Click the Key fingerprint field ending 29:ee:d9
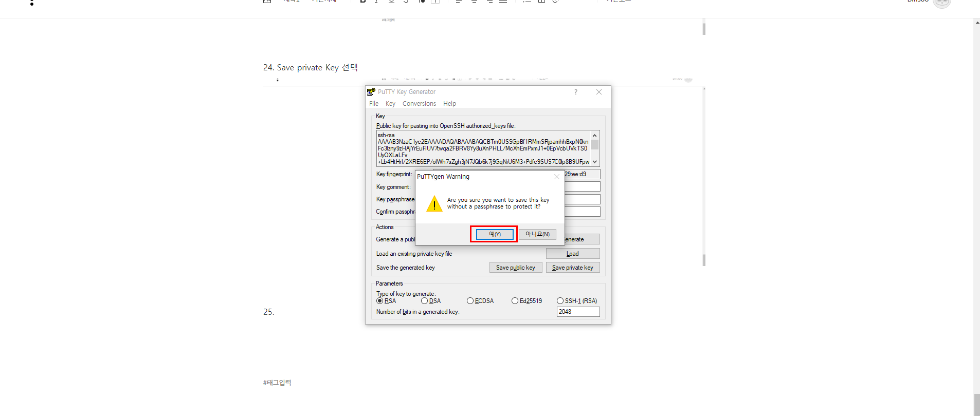980x416 pixels. pos(582,174)
